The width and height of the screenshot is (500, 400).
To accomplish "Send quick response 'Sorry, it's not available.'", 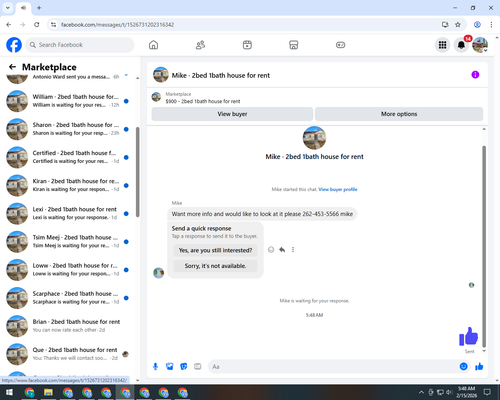I will tap(215, 266).
